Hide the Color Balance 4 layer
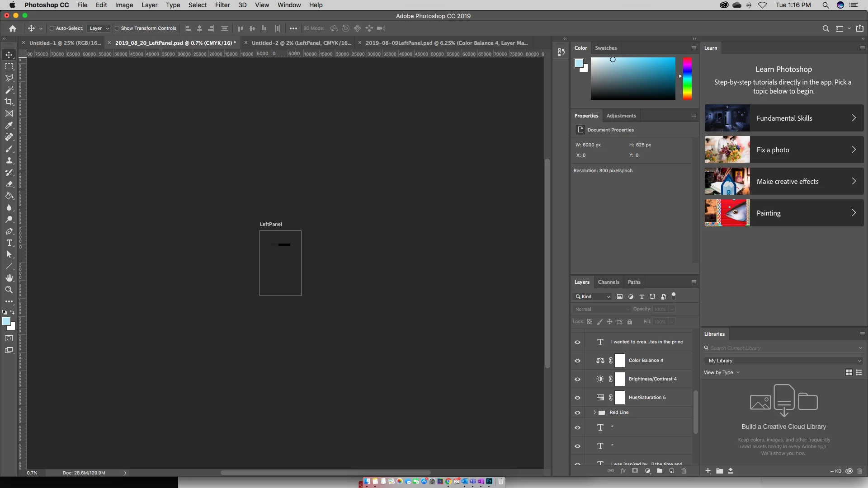Screen dimensions: 868x488 click(577, 361)
